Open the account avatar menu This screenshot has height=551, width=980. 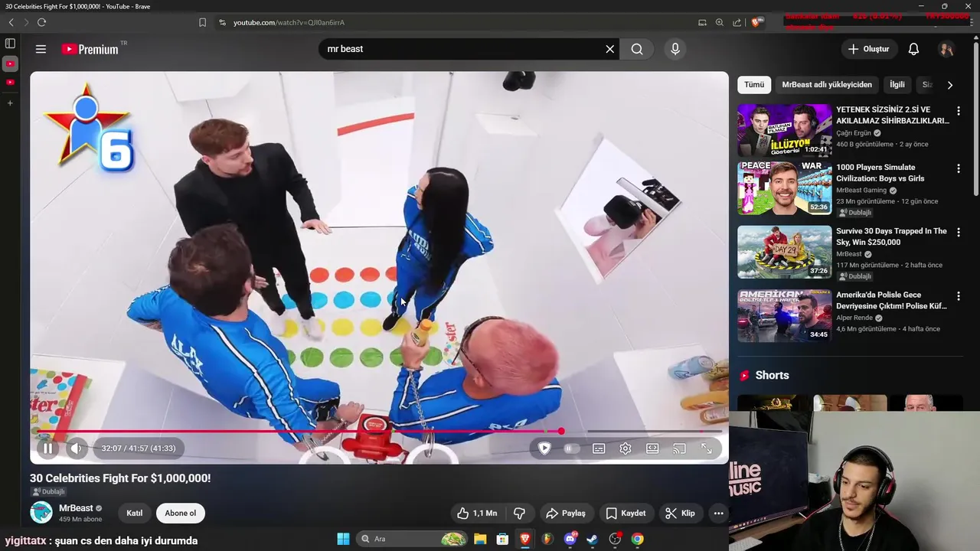(946, 49)
